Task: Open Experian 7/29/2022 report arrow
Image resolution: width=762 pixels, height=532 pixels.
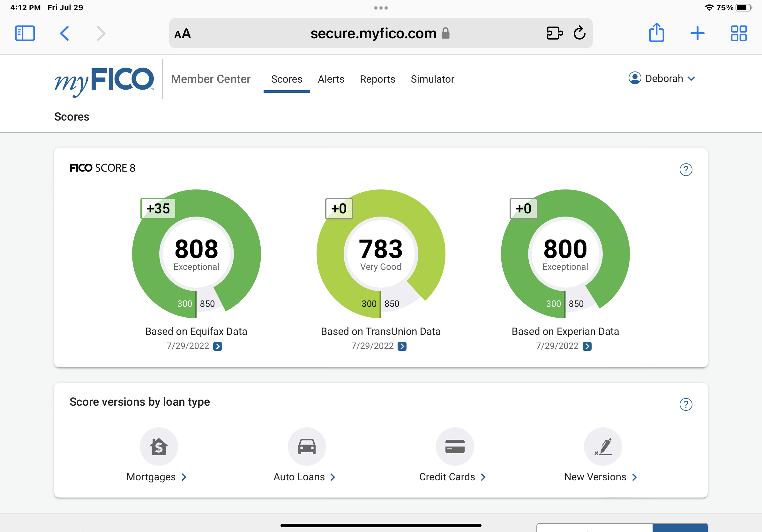Action: tap(587, 346)
